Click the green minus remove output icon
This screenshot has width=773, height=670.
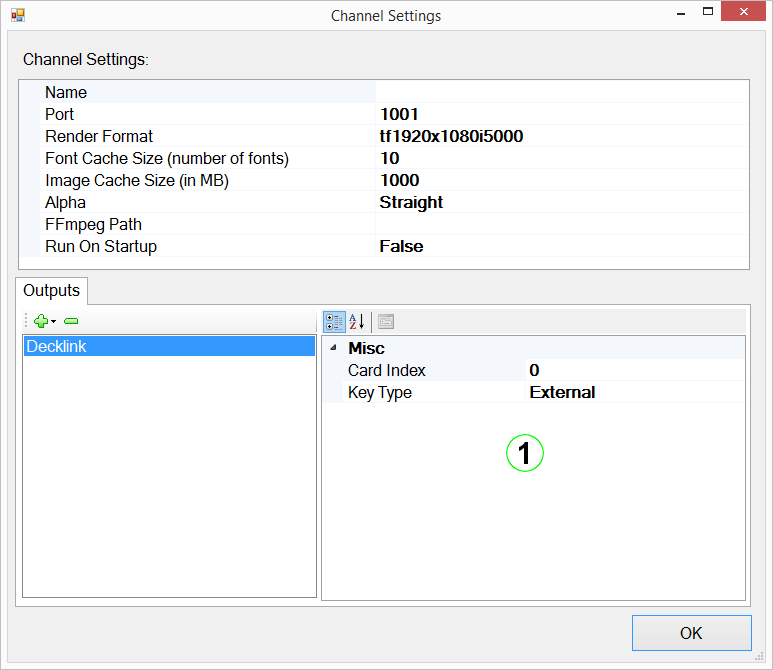(x=71, y=322)
